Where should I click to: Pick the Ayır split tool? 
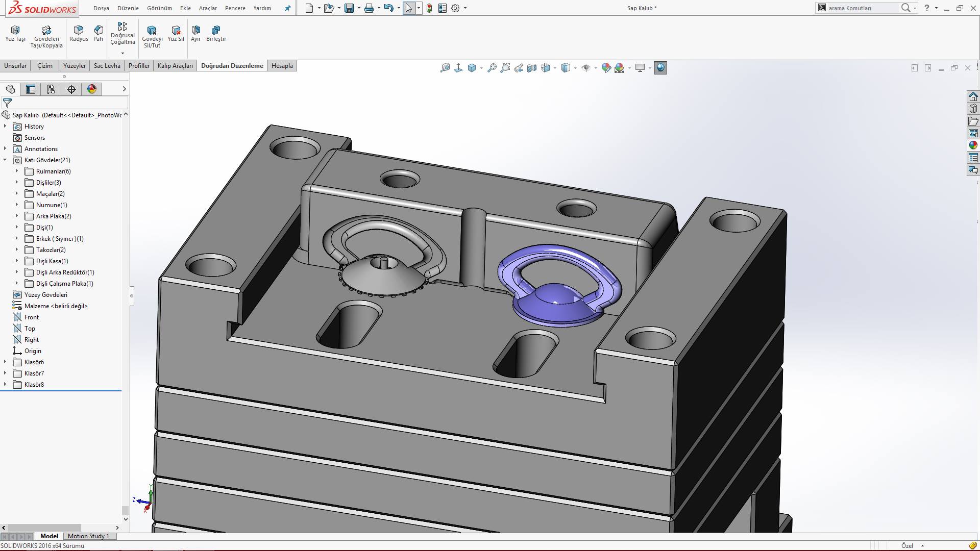tap(196, 34)
